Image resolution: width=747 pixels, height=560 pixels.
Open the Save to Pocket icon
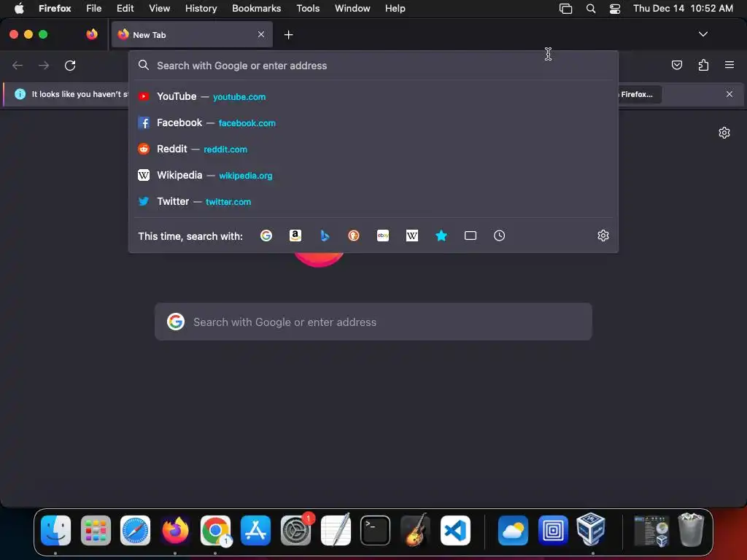coord(676,65)
